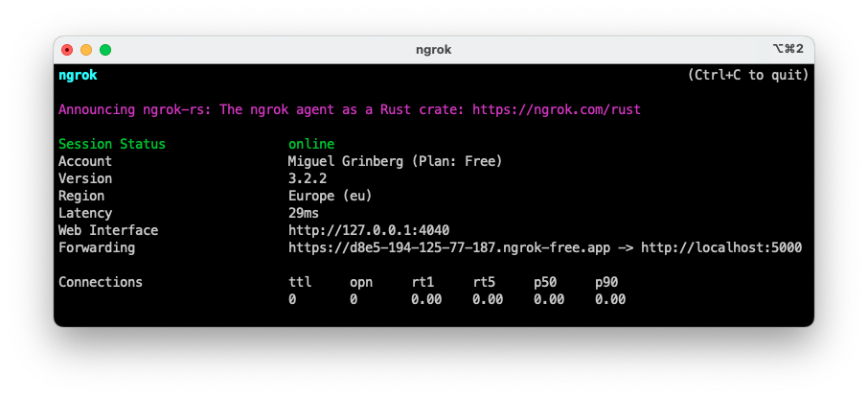
Task: Click "Miguel Grinberg (Plan: Free)" account value
Action: pos(396,161)
